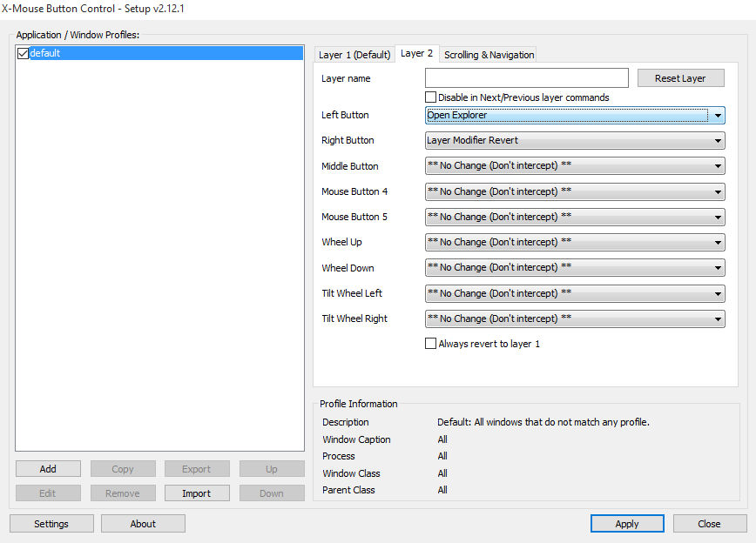The image size is (756, 543).
Task: Click the Window Class label
Action: point(351,473)
